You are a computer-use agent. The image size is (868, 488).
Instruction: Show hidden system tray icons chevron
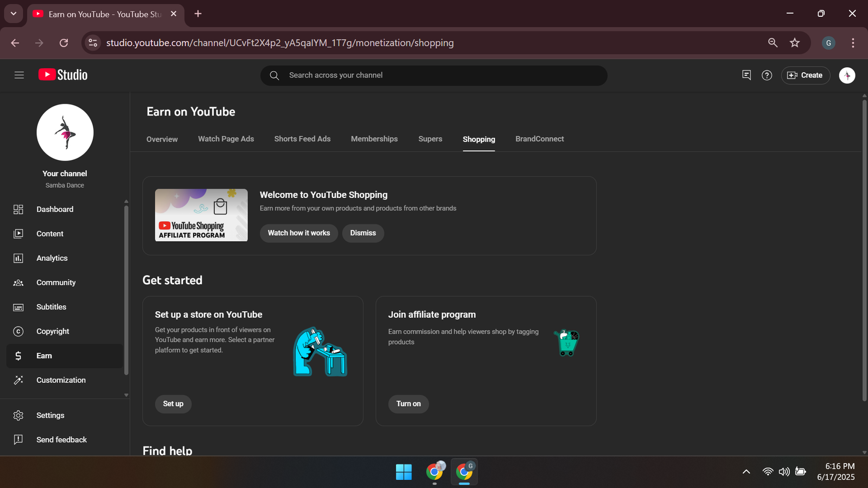pyautogui.click(x=746, y=472)
